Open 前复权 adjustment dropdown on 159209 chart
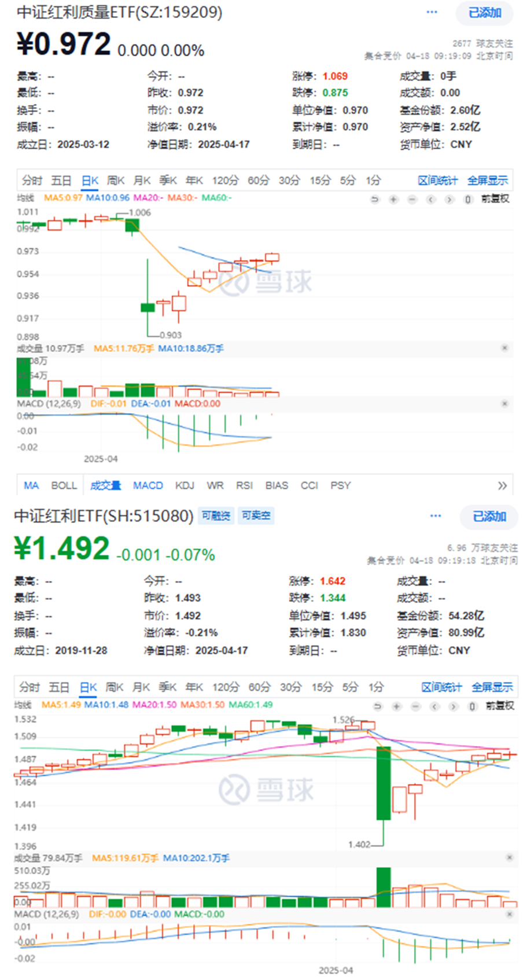The image size is (527, 980). click(495, 199)
